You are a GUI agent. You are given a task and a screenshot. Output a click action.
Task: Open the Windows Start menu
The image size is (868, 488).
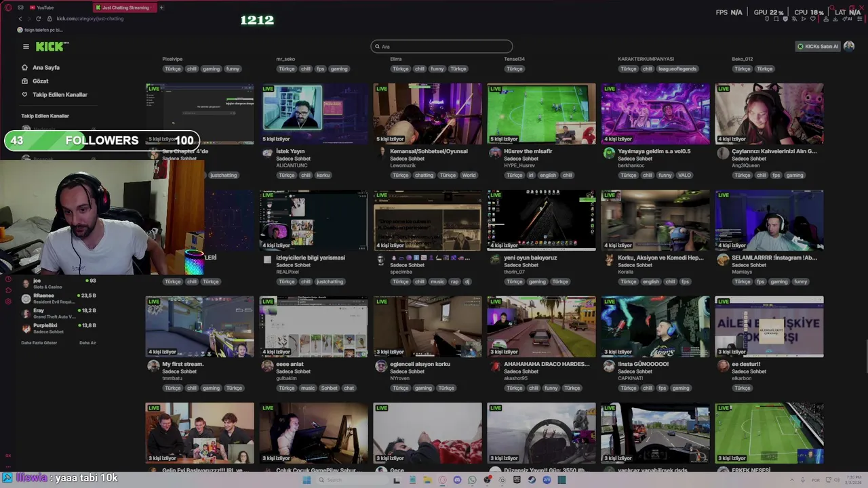click(307, 480)
